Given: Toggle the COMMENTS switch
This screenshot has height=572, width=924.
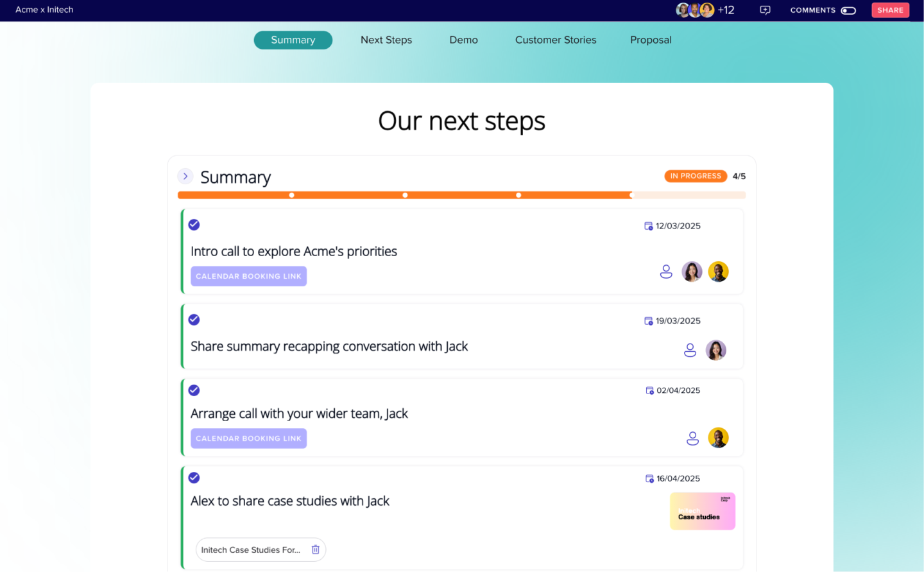Looking at the screenshot, I should (848, 10).
